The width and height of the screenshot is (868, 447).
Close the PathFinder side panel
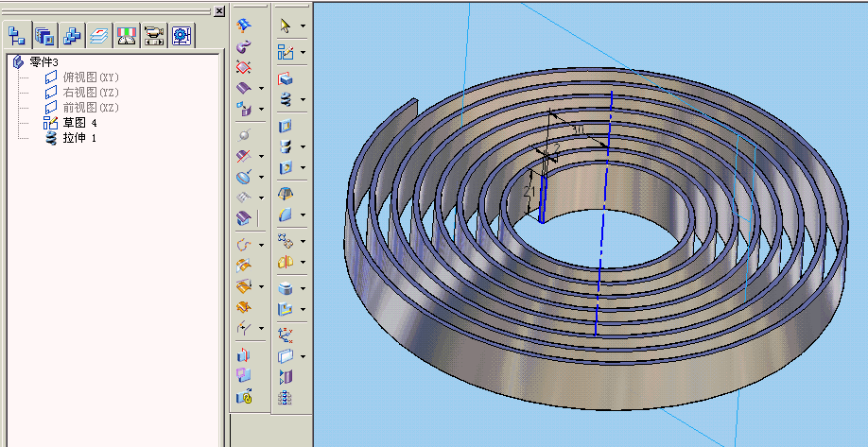(x=219, y=10)
